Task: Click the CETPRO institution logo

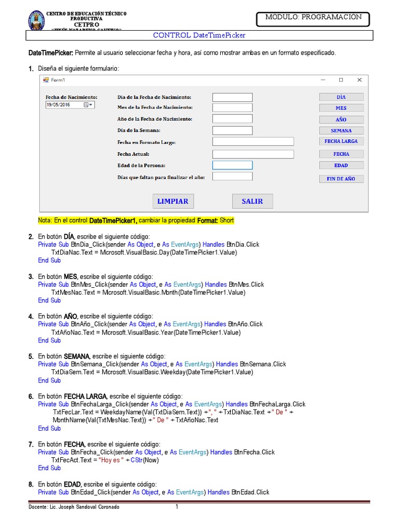Action: tap(36, 20)
